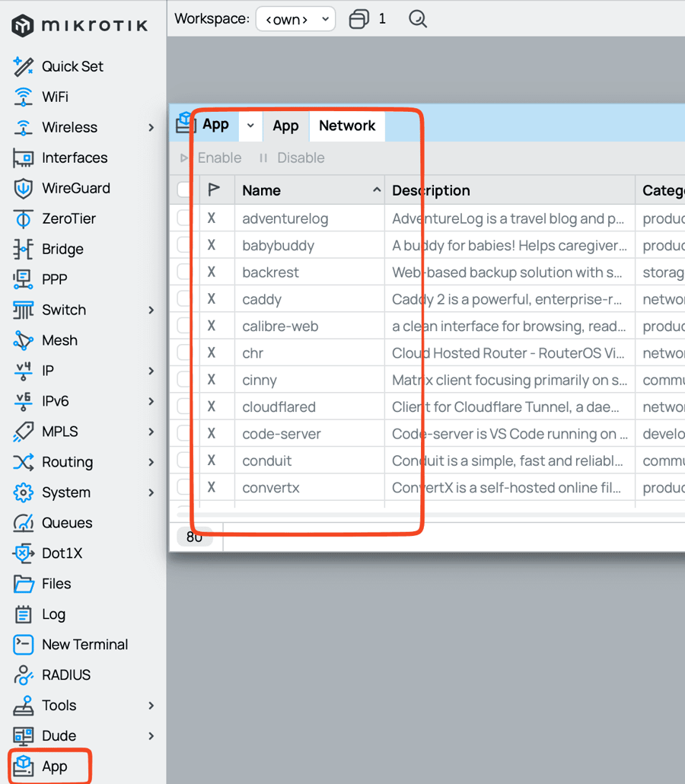Viewport: 685px width, 784px height.
Task: Switch to the Network tab
Action: [x=347, y=126]
